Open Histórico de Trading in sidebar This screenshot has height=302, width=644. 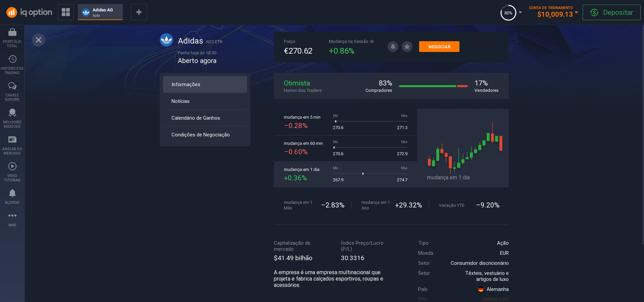(12, 65)
